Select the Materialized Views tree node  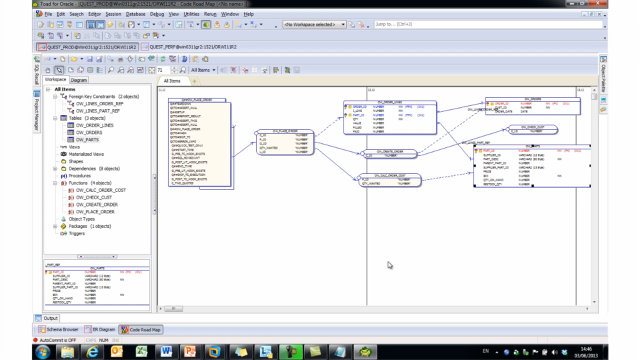[86, 154]
